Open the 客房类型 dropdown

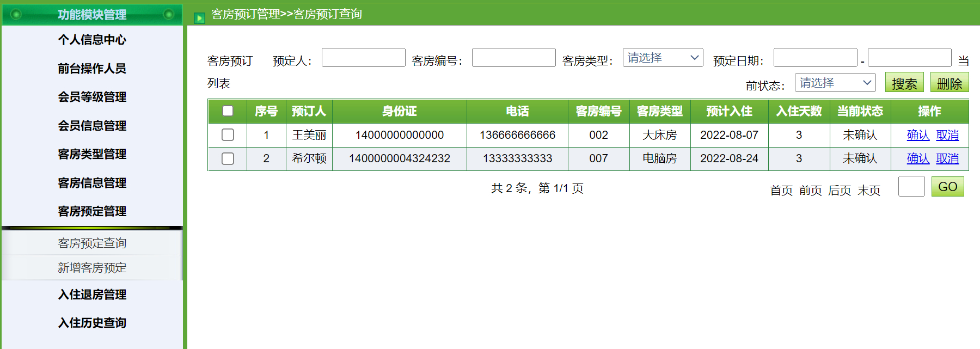pyautogui.click(x=663, y=58)
